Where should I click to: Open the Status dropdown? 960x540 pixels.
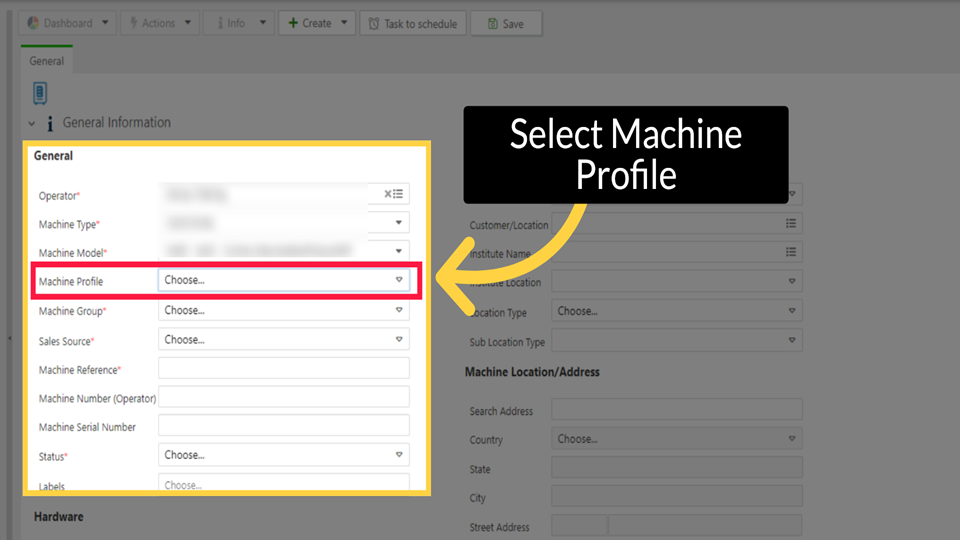pos(398,455)
